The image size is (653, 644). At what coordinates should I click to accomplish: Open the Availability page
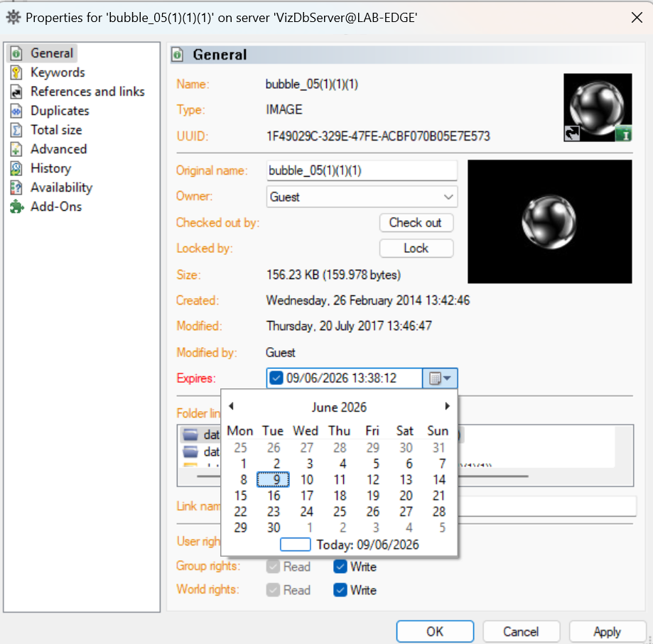(61, 187)
